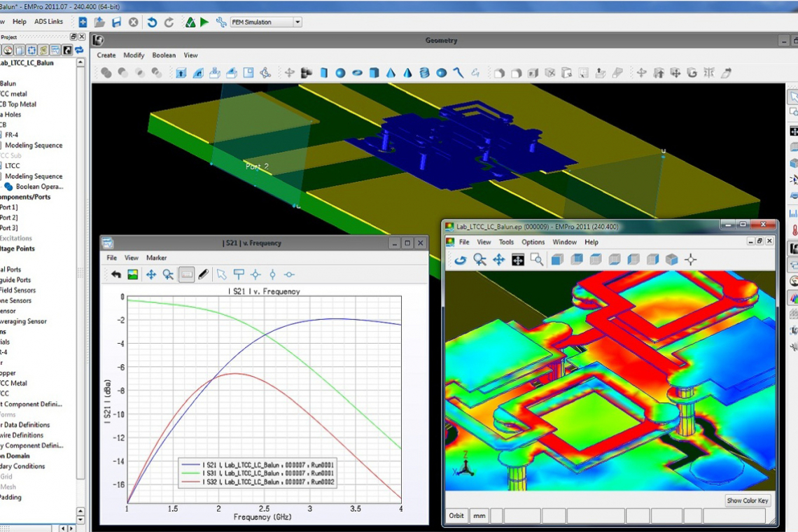798x532 pixels.
Task: Click the green Run simulation play icon
Action: tap(204, 22)
